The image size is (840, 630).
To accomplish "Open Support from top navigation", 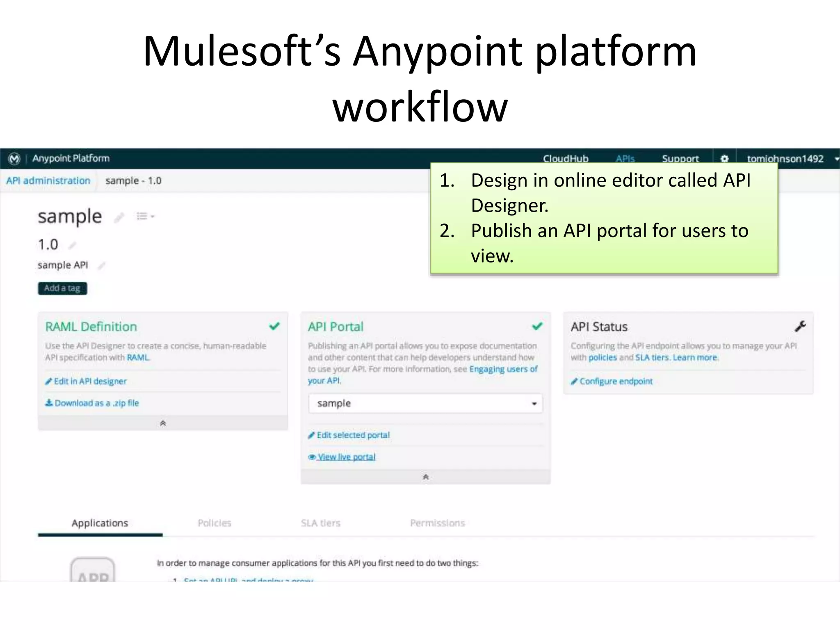I will tap(680, 159).
